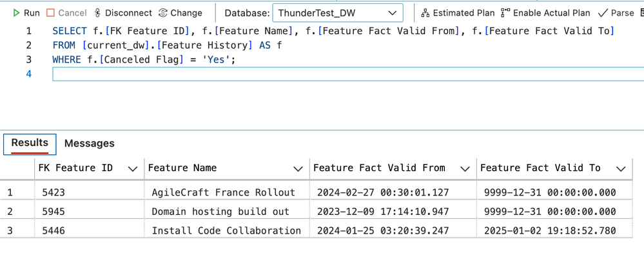Enable Actual Plan toggle
Viewport: 644px width, 273px height.
point(545,13)
